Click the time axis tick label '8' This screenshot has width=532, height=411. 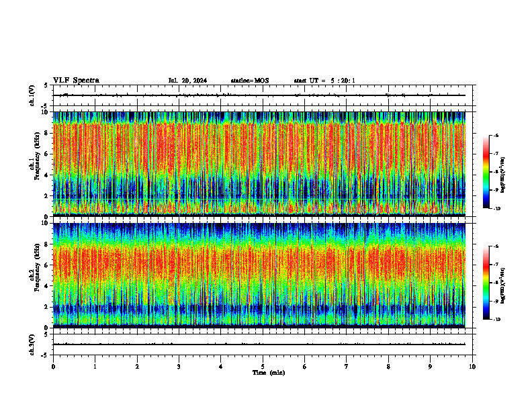388,367
